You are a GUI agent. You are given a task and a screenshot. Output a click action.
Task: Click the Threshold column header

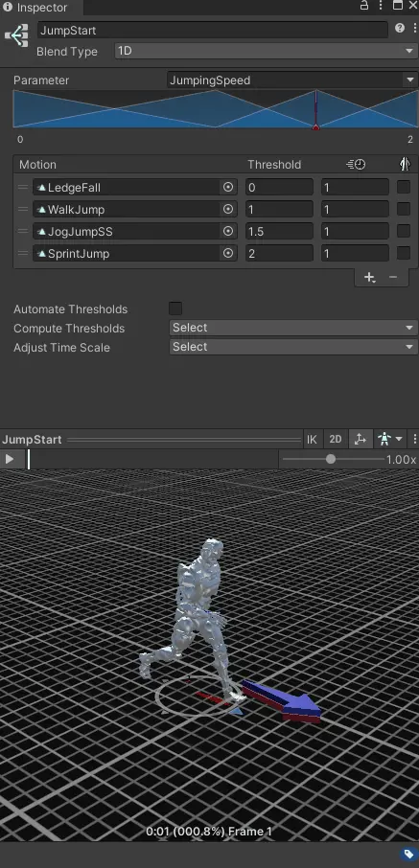click(x=274, y=165)
